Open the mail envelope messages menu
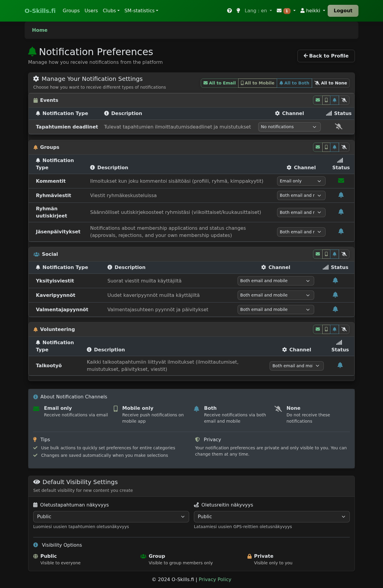383x588 pixels. pos(286,11)
